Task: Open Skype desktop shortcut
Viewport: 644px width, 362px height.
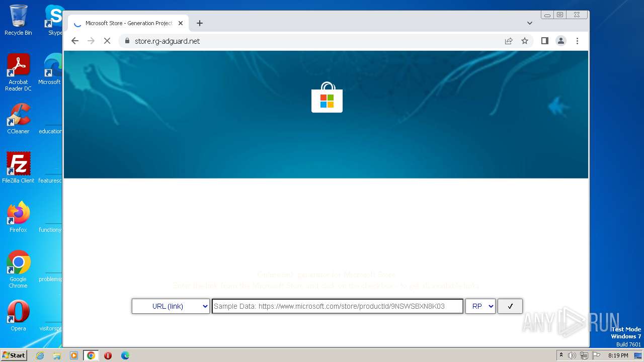Action: tap(53, 20)
